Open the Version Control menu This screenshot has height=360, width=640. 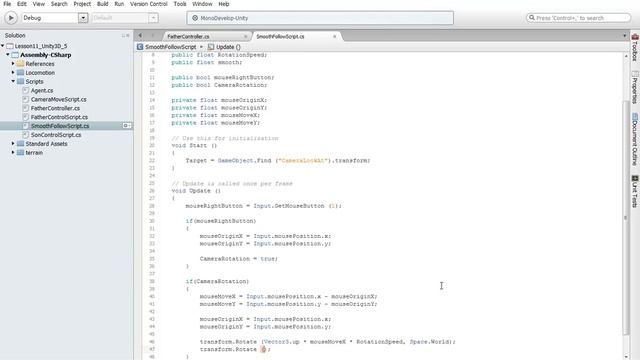pos(149,4)
